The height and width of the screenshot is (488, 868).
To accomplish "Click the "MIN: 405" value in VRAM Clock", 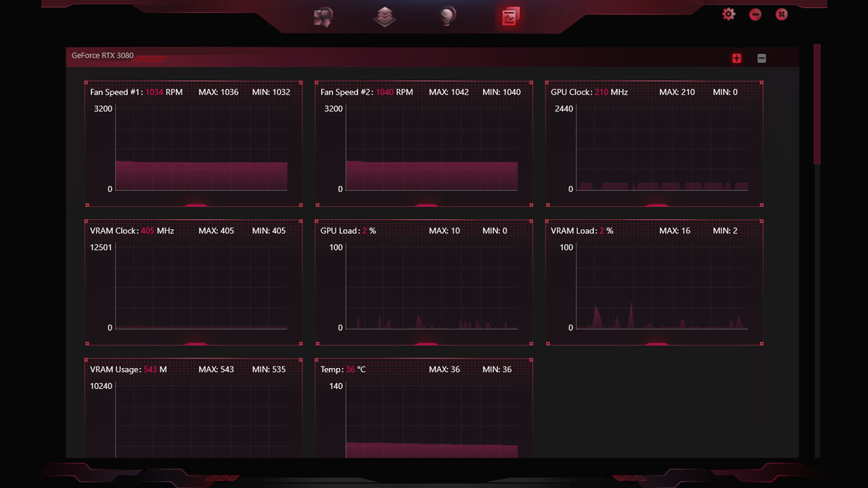I will 269,231.
